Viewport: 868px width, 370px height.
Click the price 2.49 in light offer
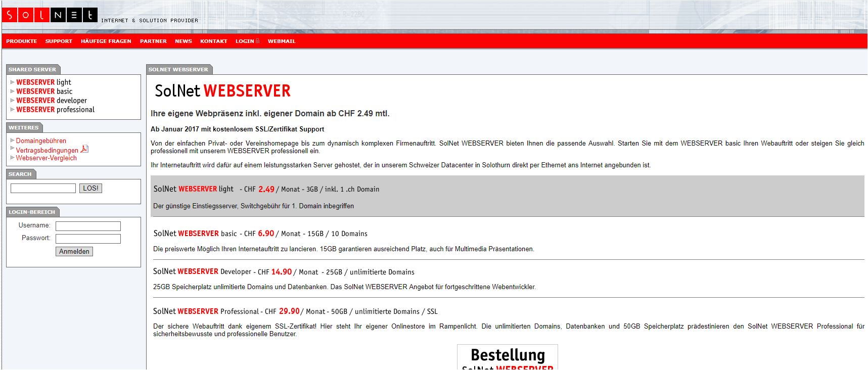pos(266,189)
